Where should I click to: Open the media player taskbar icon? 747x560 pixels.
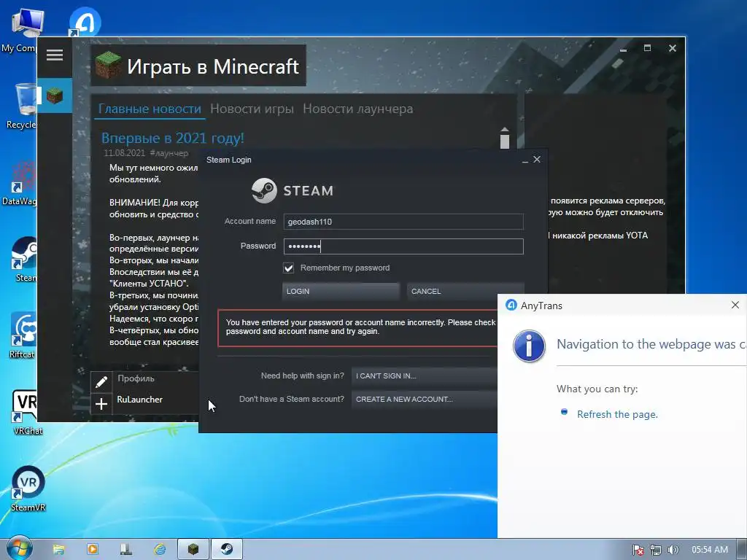tap(93, 549)
